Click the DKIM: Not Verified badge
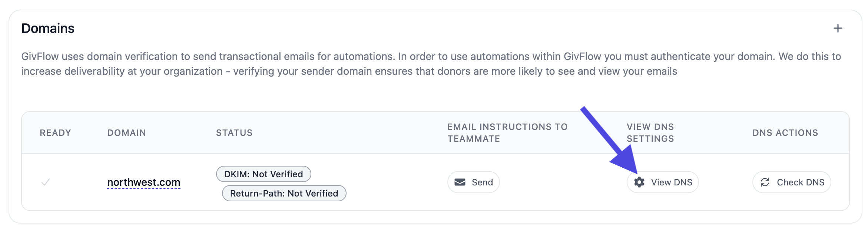Image resolution: width=868 pixels, height=235 pixels. pyautogui.click(x=264, y=174)
